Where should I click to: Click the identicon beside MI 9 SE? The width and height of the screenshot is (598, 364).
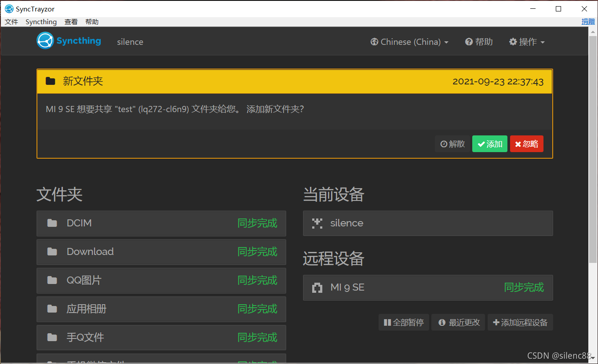click(x=317, y=288)
